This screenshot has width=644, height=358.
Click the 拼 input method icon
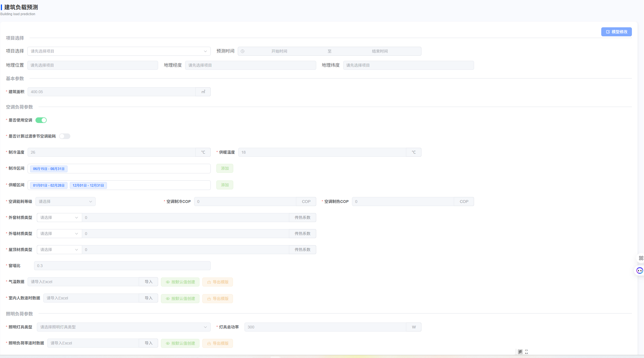coord(520,352)
